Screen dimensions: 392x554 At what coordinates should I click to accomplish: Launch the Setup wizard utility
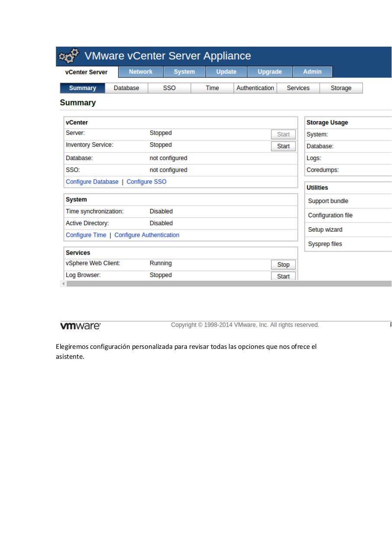pos(325,229)
